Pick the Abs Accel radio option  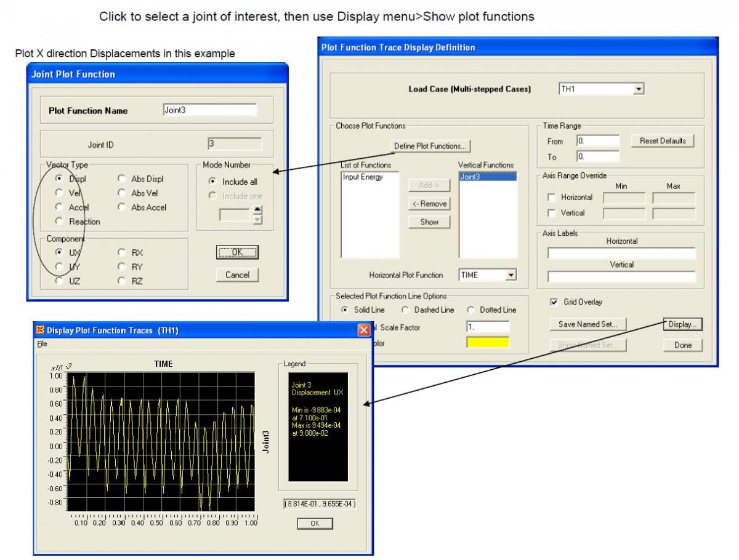[121, 207]
